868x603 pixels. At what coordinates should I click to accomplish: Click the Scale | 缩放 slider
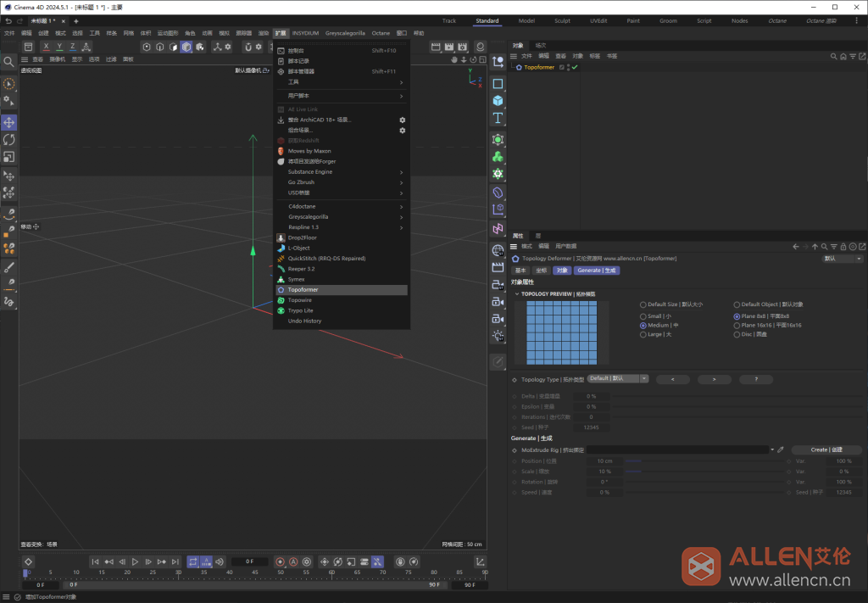click(x=704, y=472)
